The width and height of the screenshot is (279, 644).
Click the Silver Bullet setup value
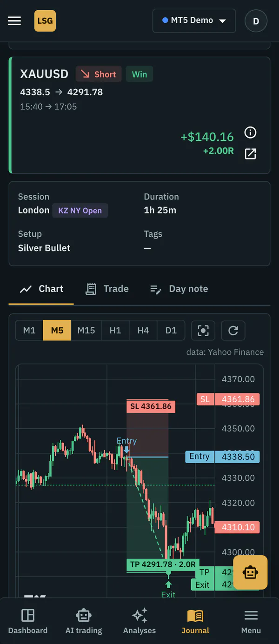pyautogui.click(x=44, y=248)
